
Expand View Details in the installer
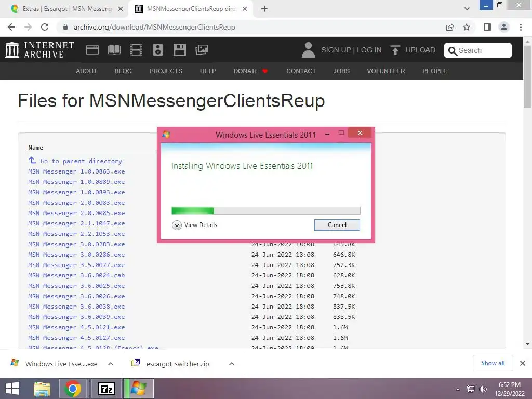click(x=194, y=225)
